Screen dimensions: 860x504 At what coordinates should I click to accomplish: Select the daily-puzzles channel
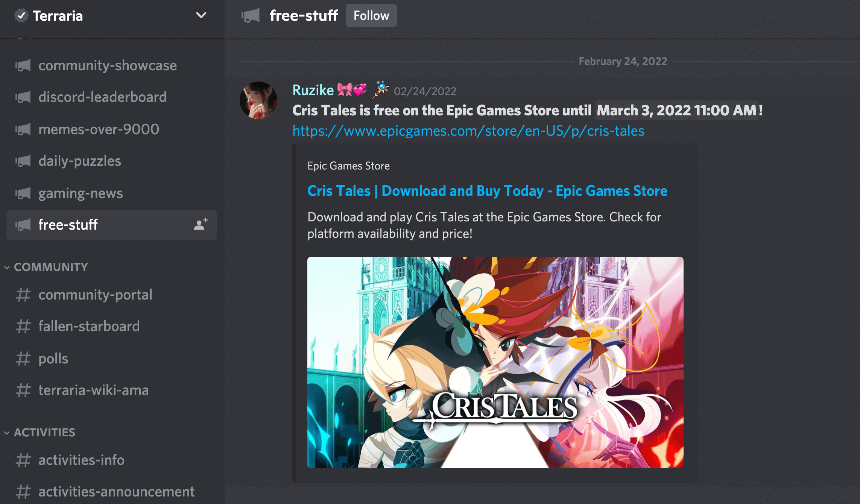point(79,160)
